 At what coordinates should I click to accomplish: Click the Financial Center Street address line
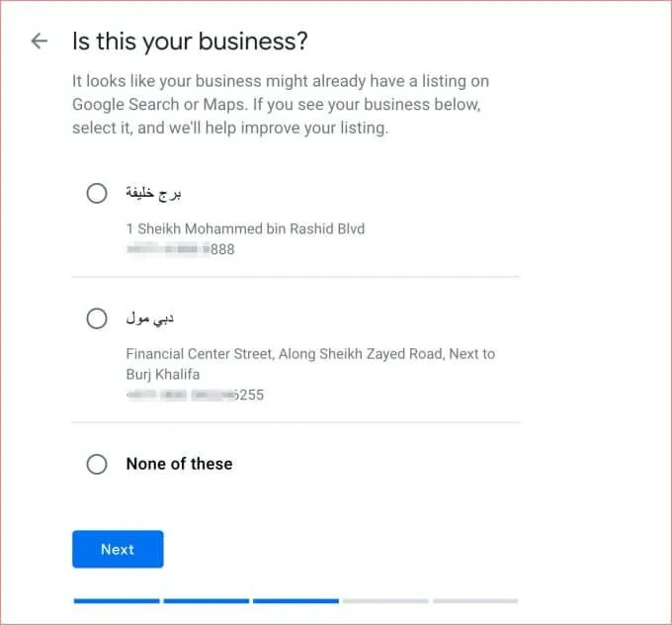[x=310, y=353]
